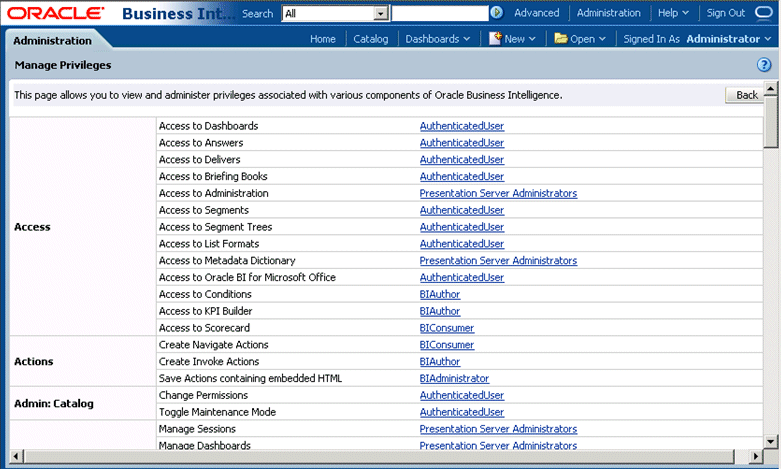
Task: Select the Access to Scorecard text
Action: point(204,328)
